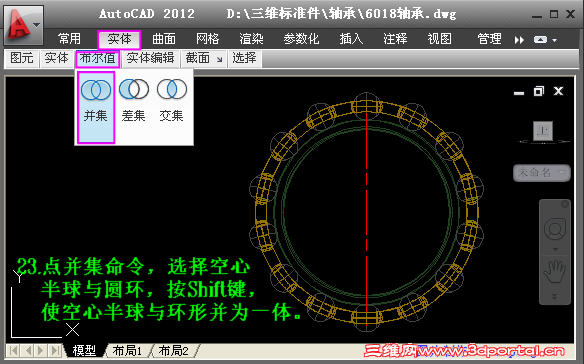Switch to the 布局1 layout tab
Screen dimensions: 584x364
point(127,351)
